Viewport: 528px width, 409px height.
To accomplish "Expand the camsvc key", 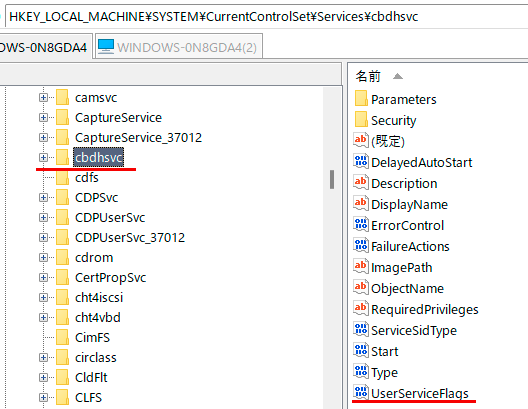I will pyautogui.click(x=43, y=98).
